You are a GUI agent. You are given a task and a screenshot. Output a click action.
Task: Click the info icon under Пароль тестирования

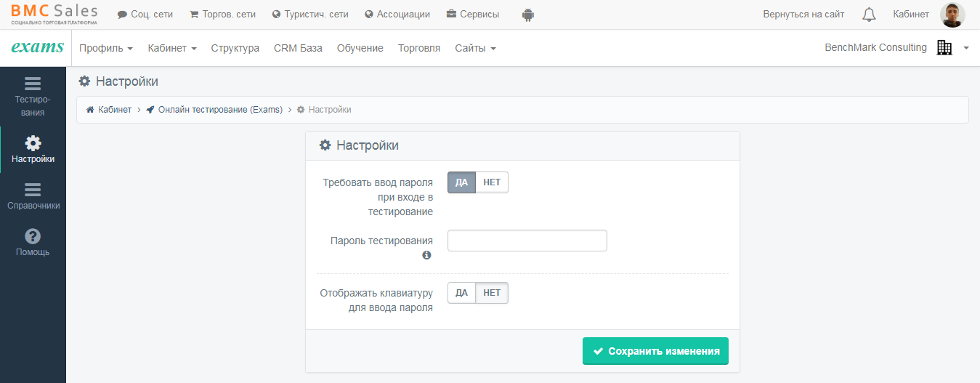tap(426, 255)
